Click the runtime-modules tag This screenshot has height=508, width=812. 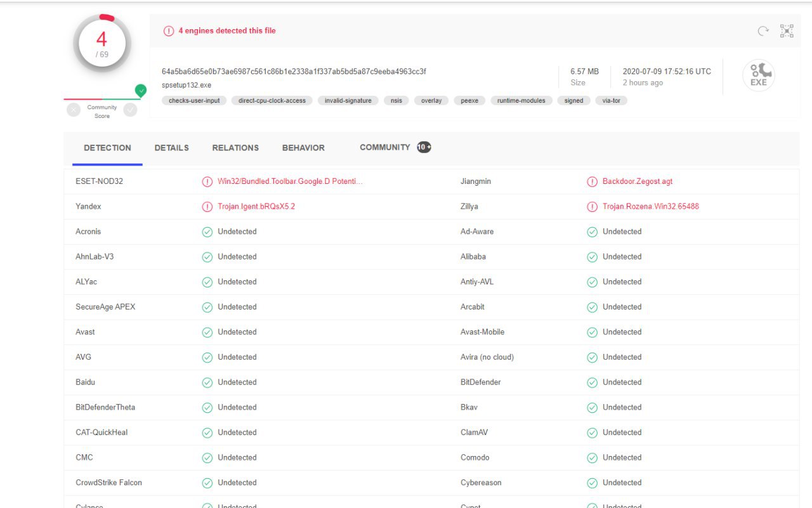click(521, 100)
